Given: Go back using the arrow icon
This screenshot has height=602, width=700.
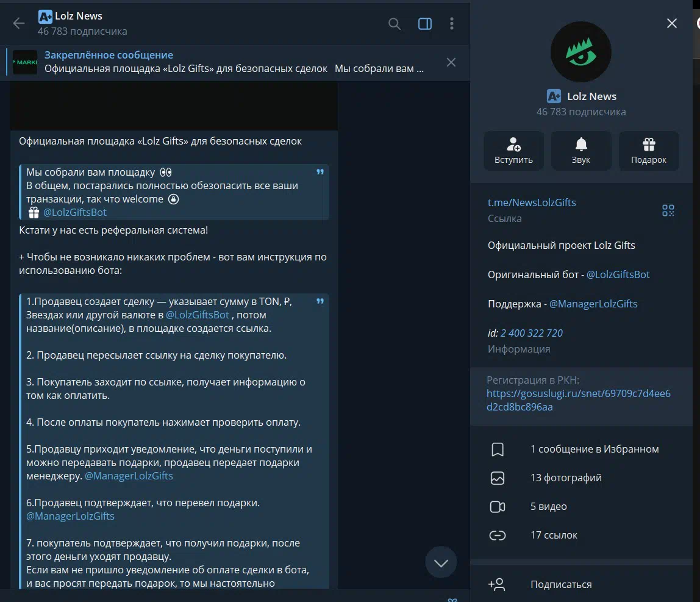Looking at the screenshot, I should (x=19, y=24).
